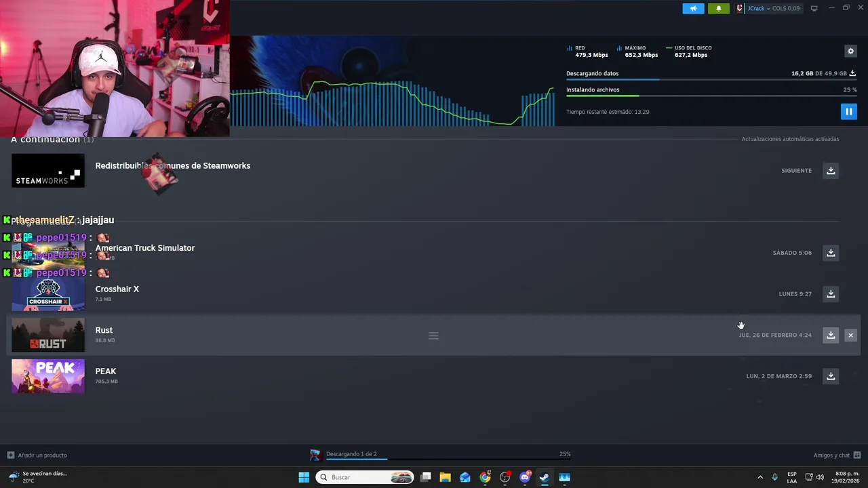Click Redistribuibles comunes de Steamworks title
Viewport: 868px width, 488px height.
[x=173, y=165]
